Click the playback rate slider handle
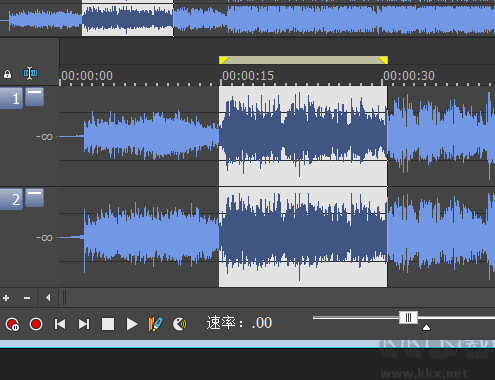Viewport: 495px width, 380px height. point(409,318)
